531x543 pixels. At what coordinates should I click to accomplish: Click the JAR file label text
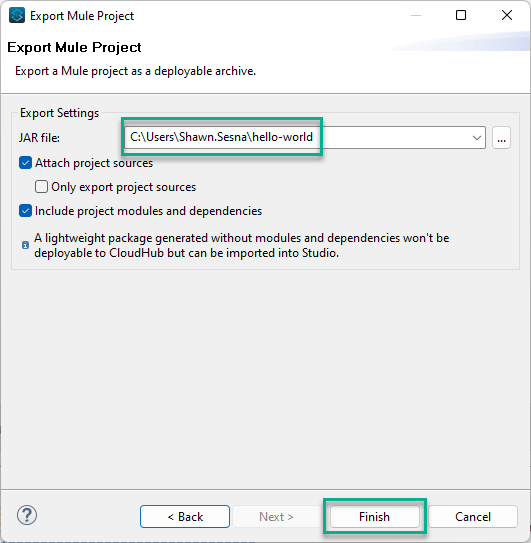click(x=39, y=138)
